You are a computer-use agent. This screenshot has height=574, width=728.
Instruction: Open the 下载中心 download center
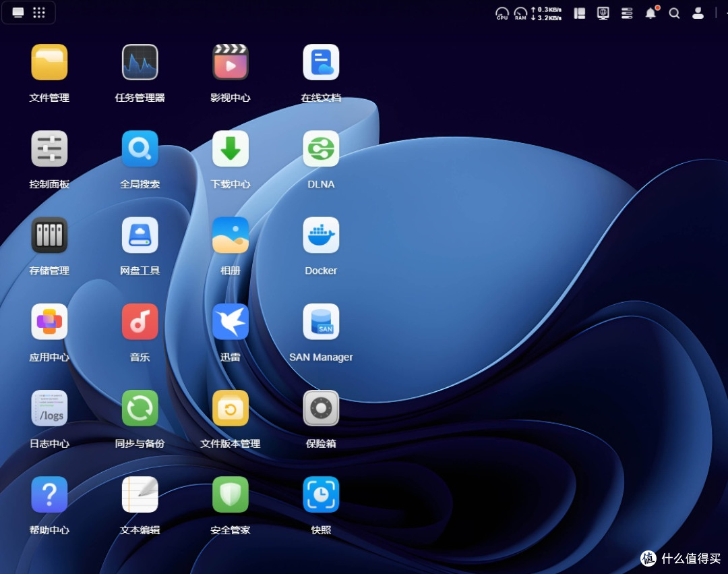(x=231, y=148)
